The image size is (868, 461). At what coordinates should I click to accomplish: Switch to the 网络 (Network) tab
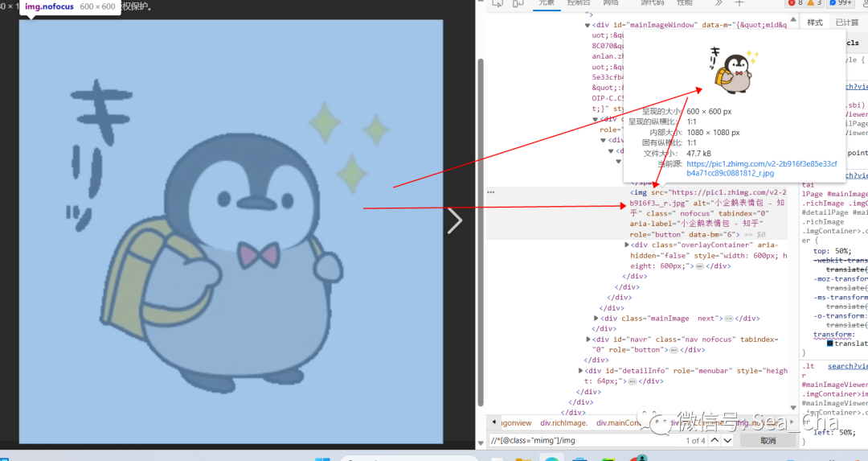click(x=611, y=2)
